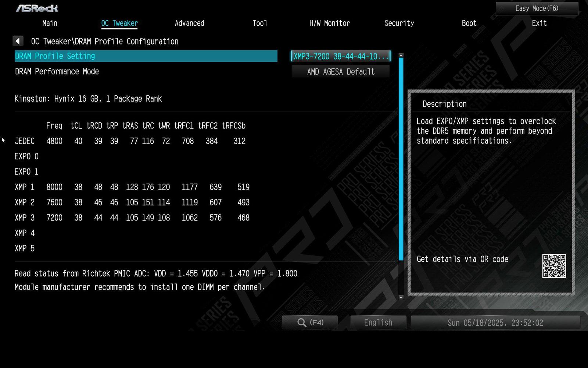This screenshot has height=368, width=588.
Task: Open the Exit menu
Action: coord(539,23)
